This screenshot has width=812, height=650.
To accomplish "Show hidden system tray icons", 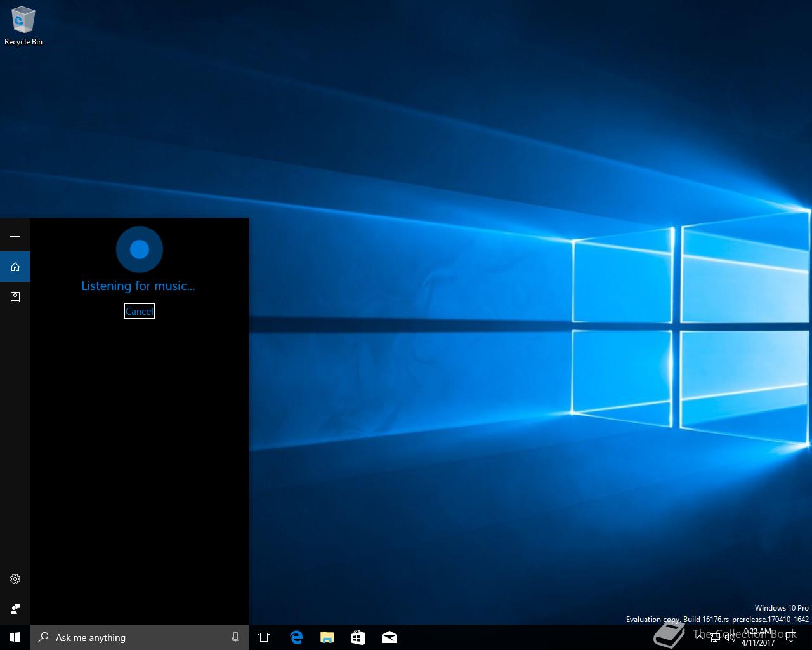I will (x=700, y=637).
